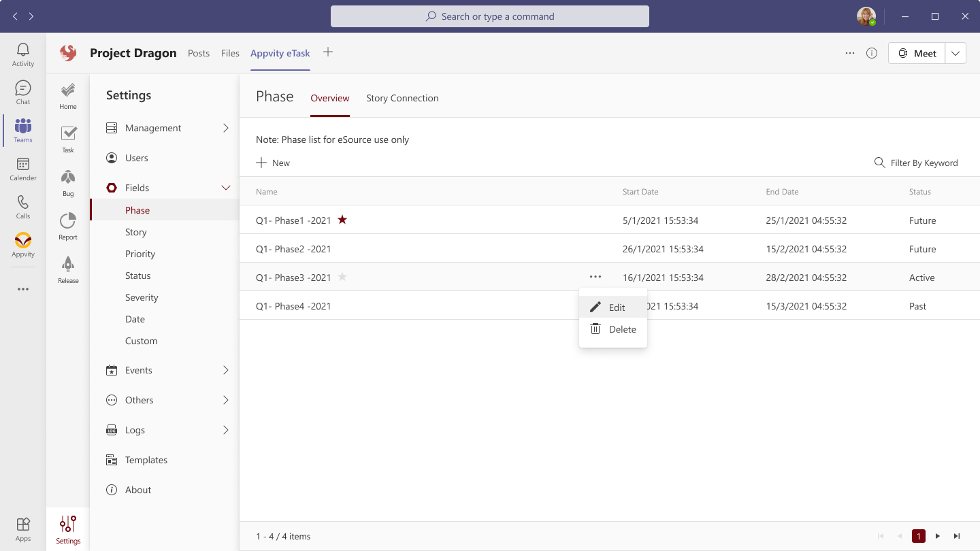The height and width of the screenshot is (551, 980).
Task: Expand the Events settings section
Action: (x=226, y=370)
